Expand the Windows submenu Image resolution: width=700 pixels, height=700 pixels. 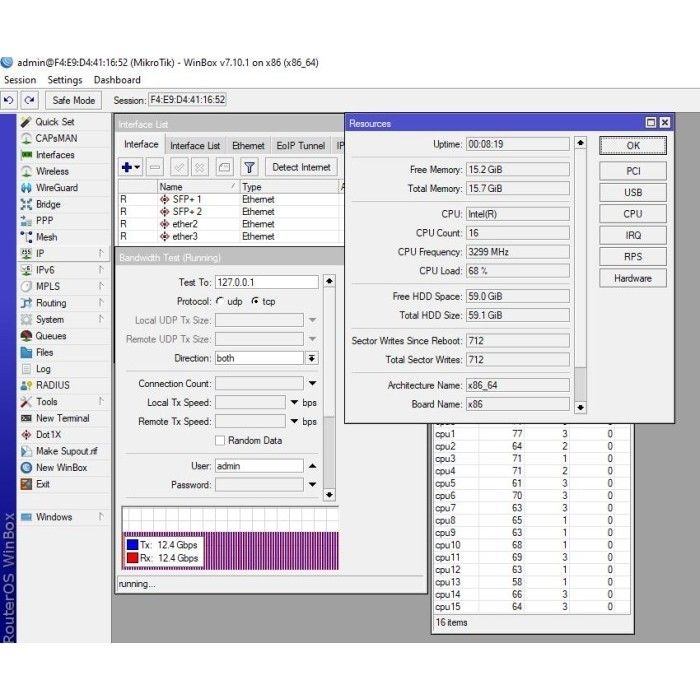click(101, 517)
